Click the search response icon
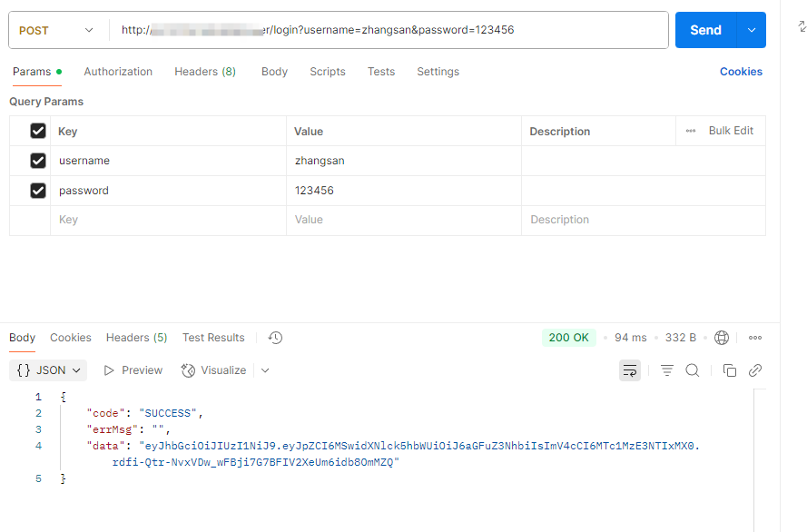807x532 pixels. pos(693,370)
